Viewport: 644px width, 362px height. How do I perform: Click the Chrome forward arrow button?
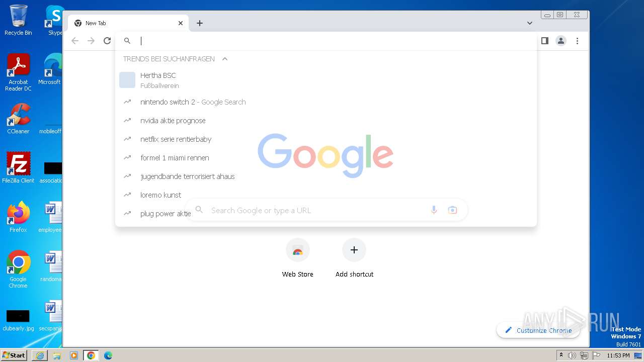click(x=91, y=41)
